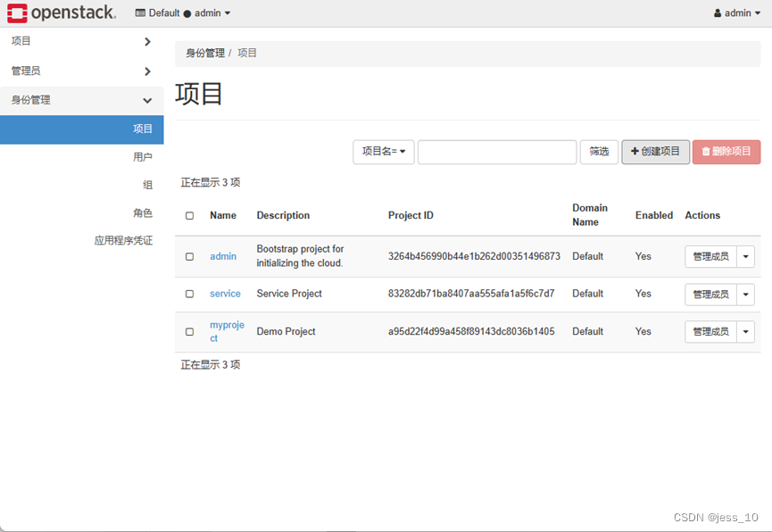
Task: Click the Bootstrap project description cell
Action: tap(301, 256)
